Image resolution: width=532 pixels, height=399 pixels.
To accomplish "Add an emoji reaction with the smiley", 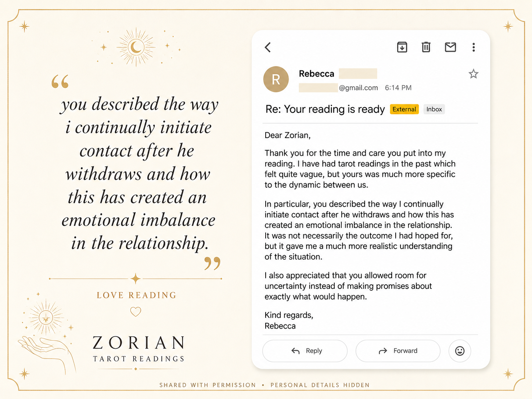I will (460, 351).
